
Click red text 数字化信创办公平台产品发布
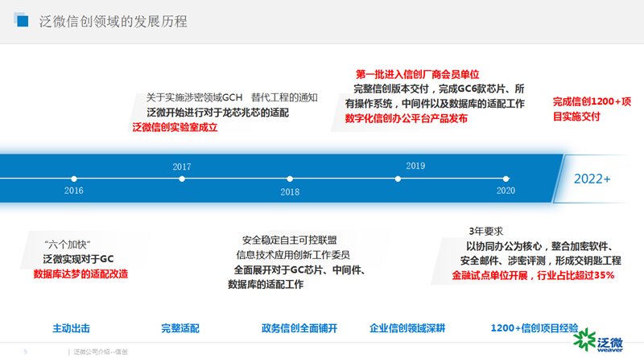(x=407, y=118)
